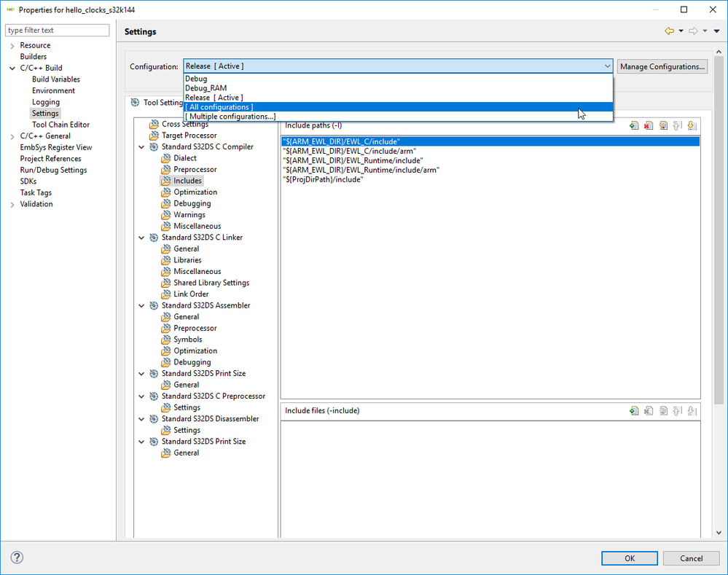This screenshot has height=575, width=728.
Task: Select Tool Chain Editor page
Action: 60,125
